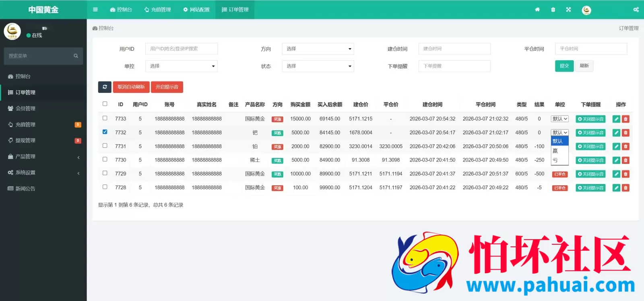Focus the 用户ID search field
The width and height of the screenshot is (644, 301).
(x=182, y=49)
